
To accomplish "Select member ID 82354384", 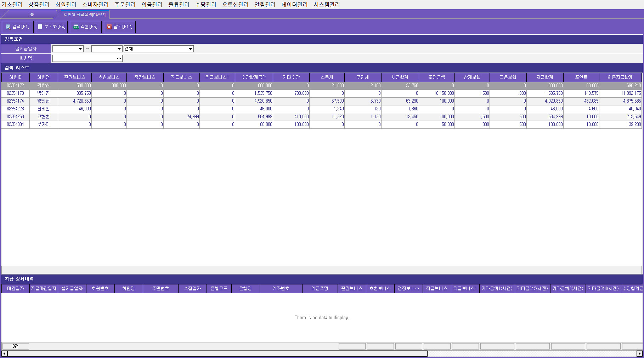I will [16, 125].
